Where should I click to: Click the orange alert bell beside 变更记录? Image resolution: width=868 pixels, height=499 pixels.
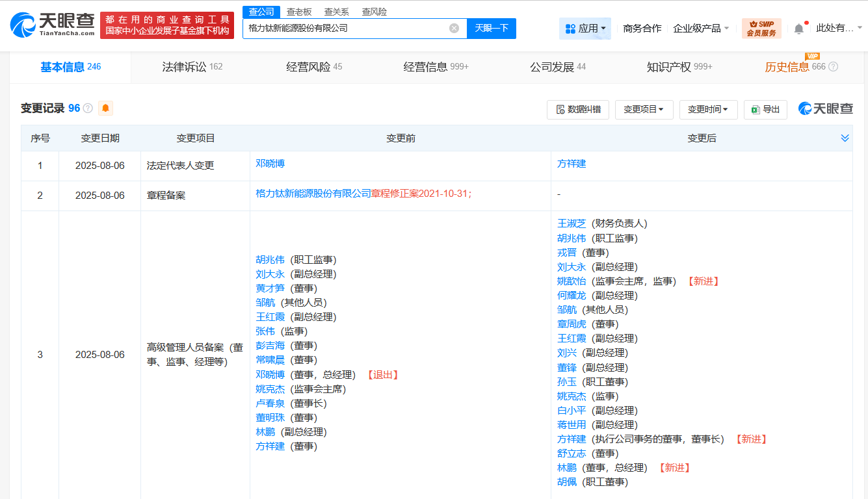(106, 108)
